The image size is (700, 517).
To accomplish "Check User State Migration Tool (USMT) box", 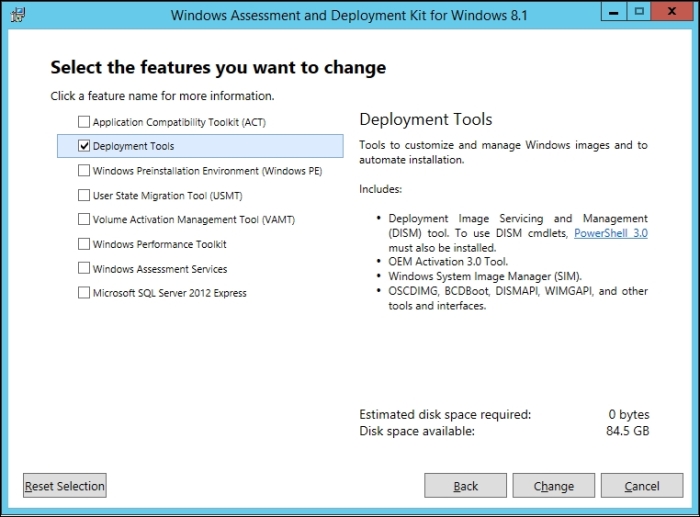I will coord(83,195).
